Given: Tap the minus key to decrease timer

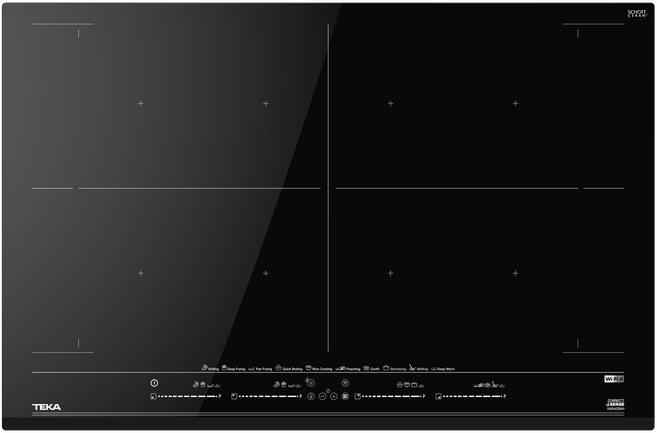Looking at the screenshot, I should click(322, 396).
